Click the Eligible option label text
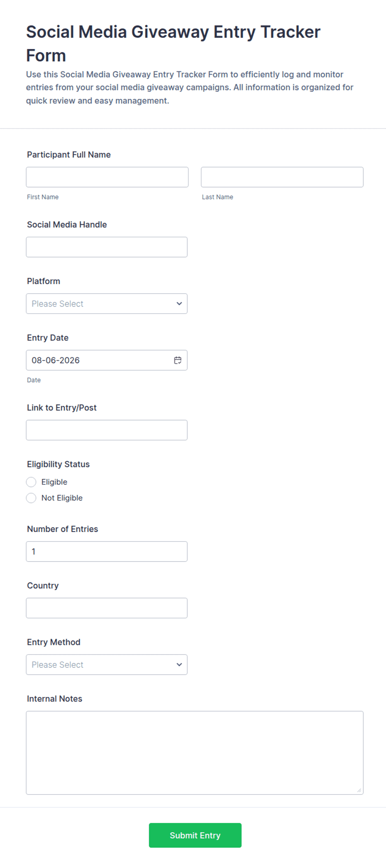The height and width of the screenshot is (868, 386). 54,482
